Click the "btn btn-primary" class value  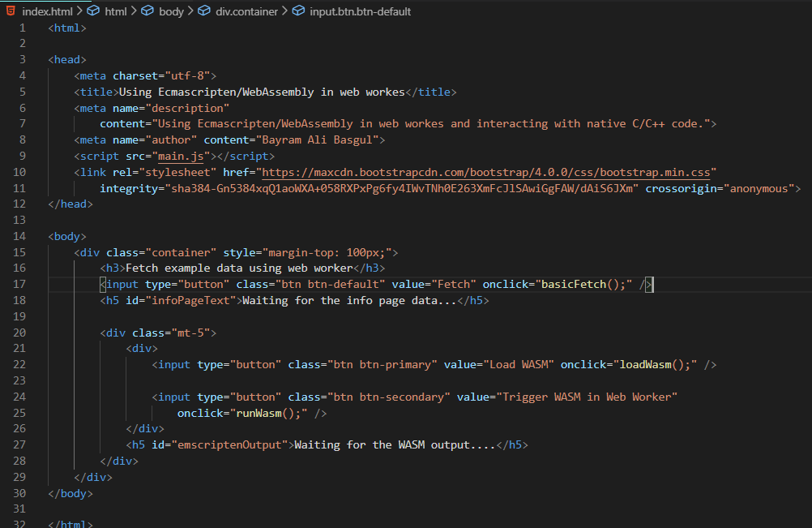coord(382,364)
